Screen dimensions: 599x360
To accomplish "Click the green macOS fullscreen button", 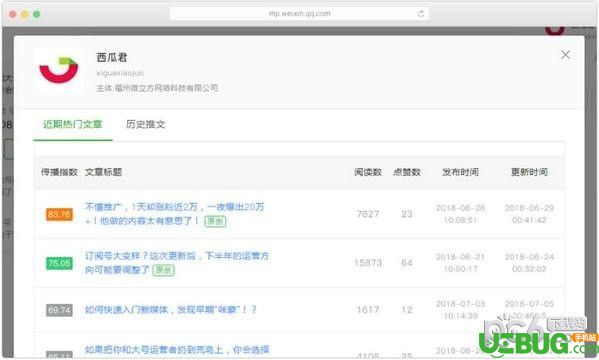I will [x=37, y=14].
